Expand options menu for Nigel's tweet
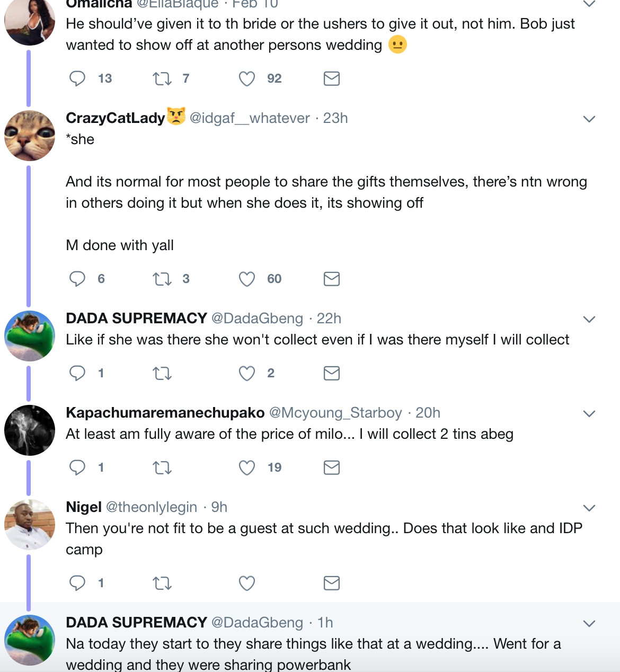The height and width of the screenshot is (672, 620). click(589, 508)
